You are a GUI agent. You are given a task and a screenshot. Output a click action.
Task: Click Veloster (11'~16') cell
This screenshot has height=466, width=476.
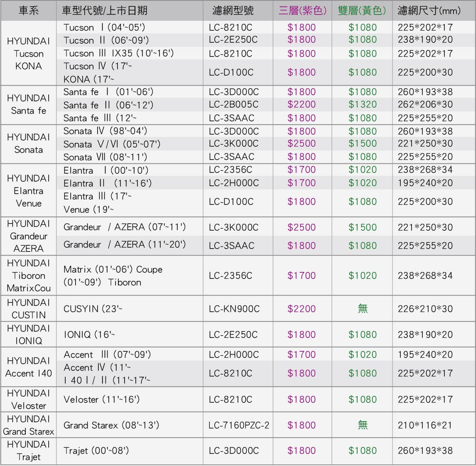(x=101, y=399)
